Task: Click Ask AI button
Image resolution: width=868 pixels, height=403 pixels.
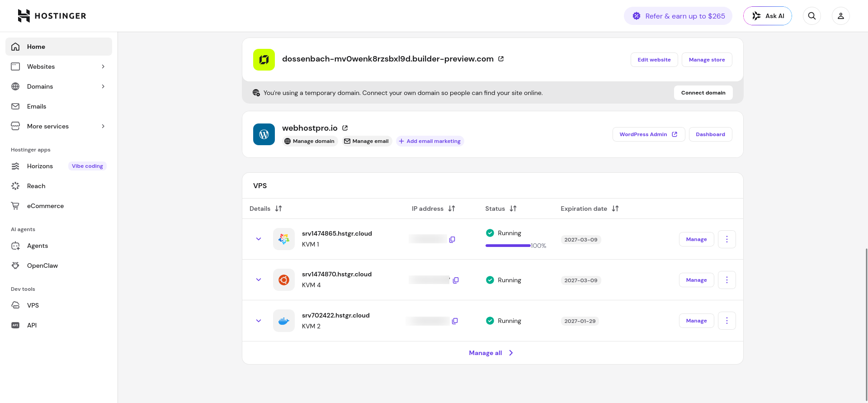Action: pyautogui.click(x=768, y=16)
